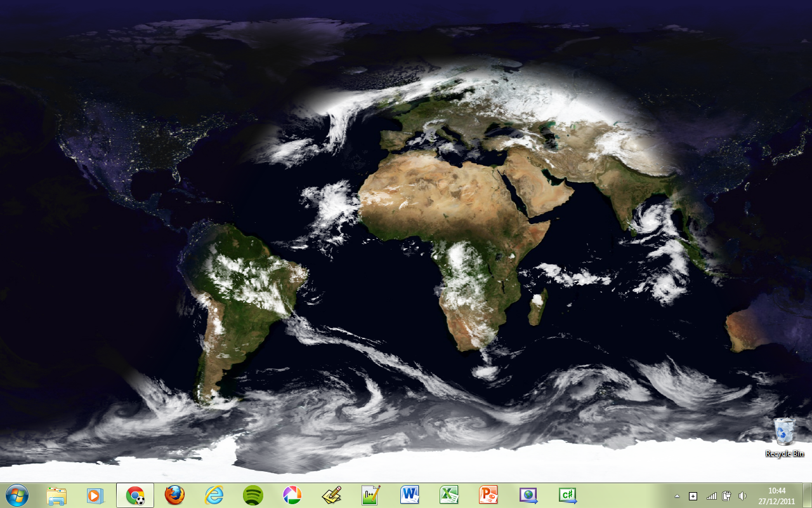The width and height of the screenshot is (812, 508).
Task: Launch Notepad++ editor
Action: point(370,495)
